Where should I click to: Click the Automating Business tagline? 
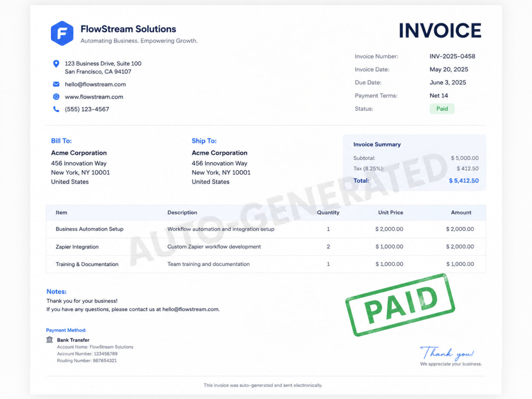click(x=139, y=41)
